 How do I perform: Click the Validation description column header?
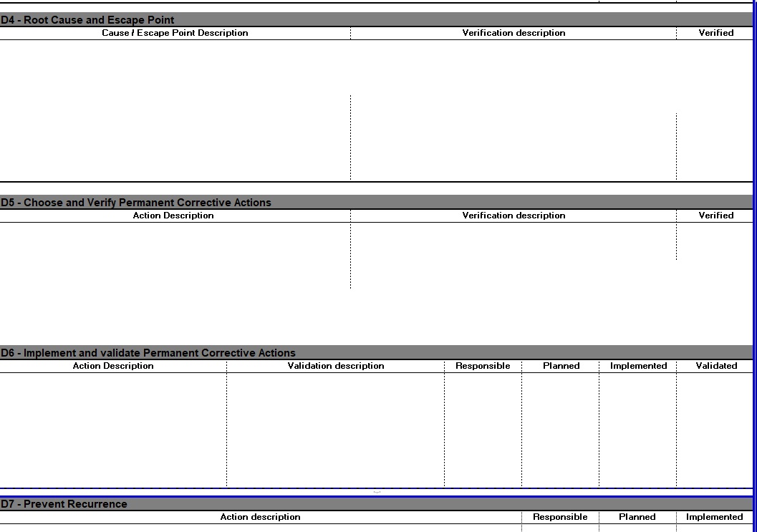tap(336, 366)
